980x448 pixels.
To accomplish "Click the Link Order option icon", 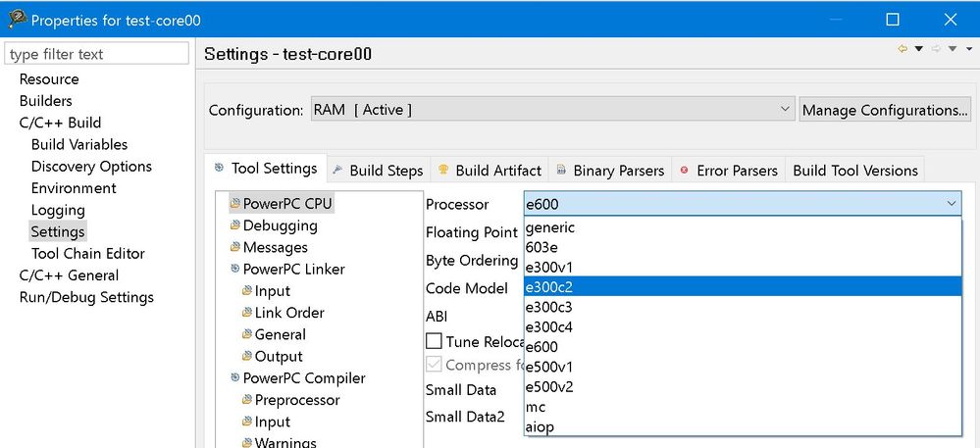I will click(247, 313).
